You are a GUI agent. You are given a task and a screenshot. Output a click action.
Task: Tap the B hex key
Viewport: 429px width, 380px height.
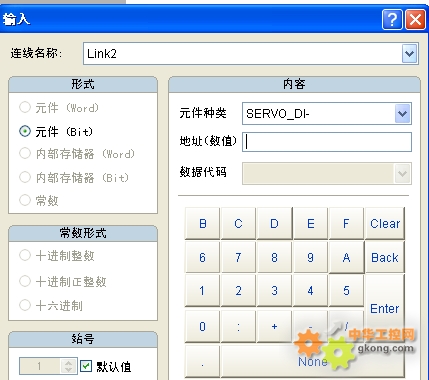click(202, 223)
